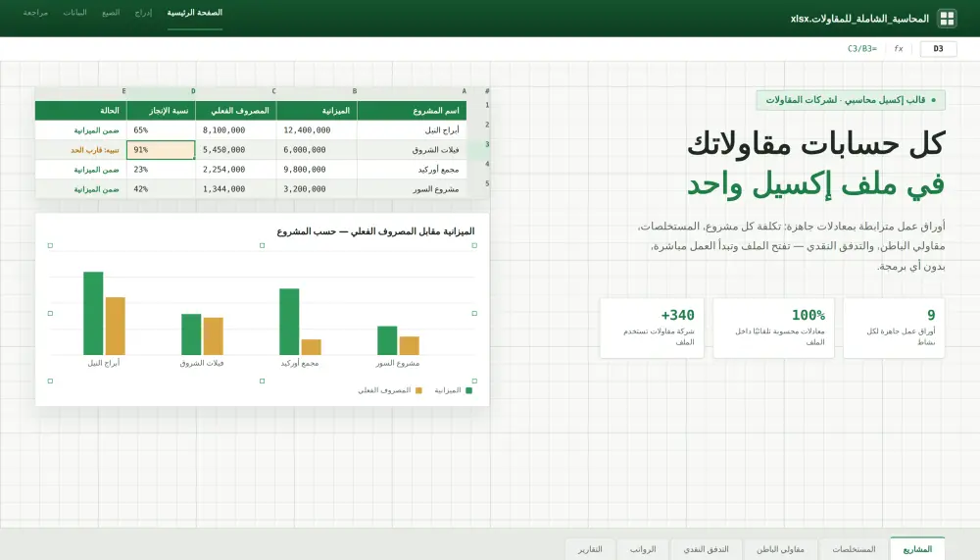Click the budget cell 12,400,000
980x560 pixels.
(x=317, y=130)
